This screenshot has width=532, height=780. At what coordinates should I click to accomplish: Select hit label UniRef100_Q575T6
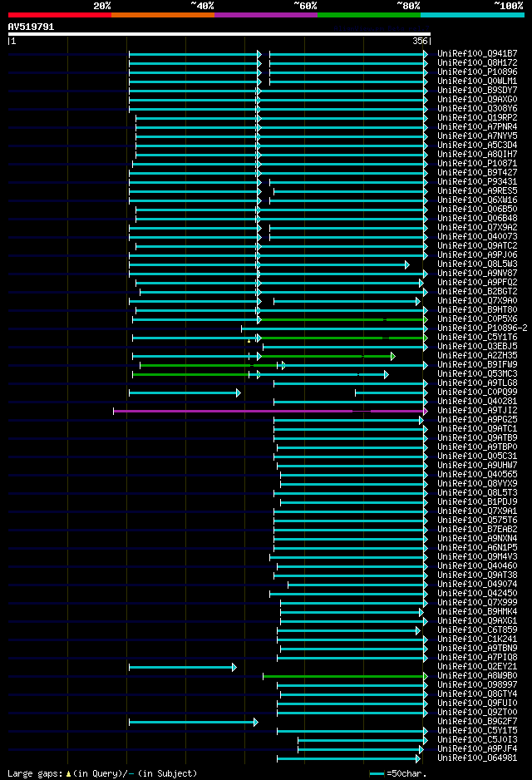[477, 521]
